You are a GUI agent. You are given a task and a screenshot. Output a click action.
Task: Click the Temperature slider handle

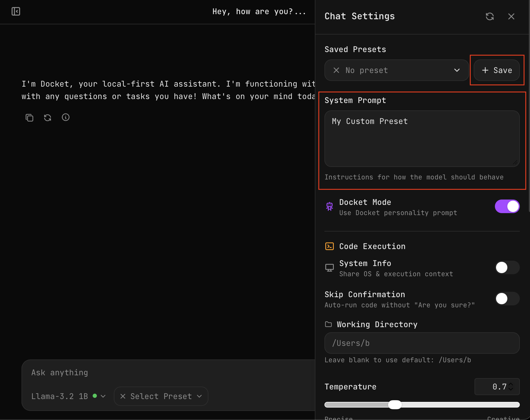[395, 405]
